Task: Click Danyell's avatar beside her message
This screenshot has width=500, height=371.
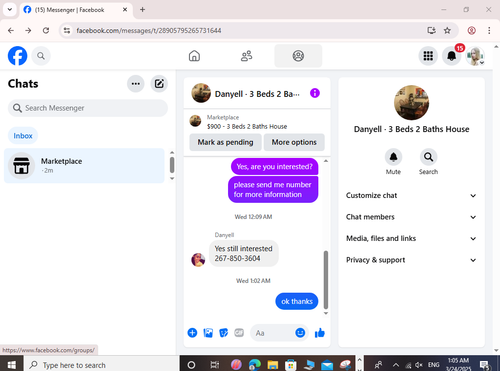Action: coord(198,260)
